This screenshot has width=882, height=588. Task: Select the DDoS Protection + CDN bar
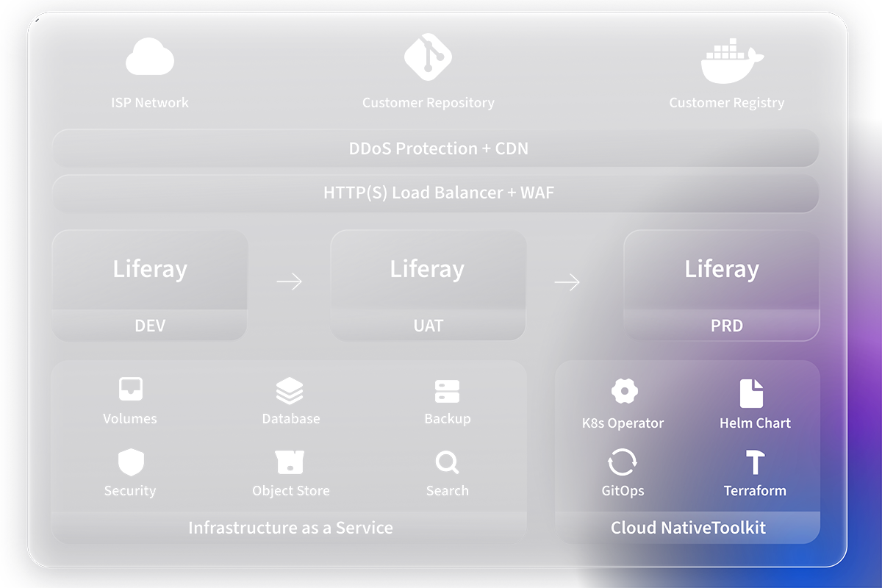pos(435,148)
